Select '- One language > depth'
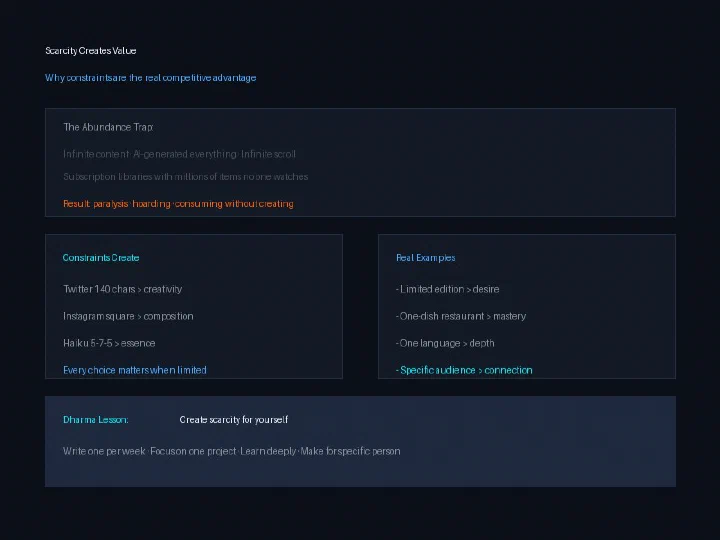This screenshot has width=720, height=540. pos(445,343)
